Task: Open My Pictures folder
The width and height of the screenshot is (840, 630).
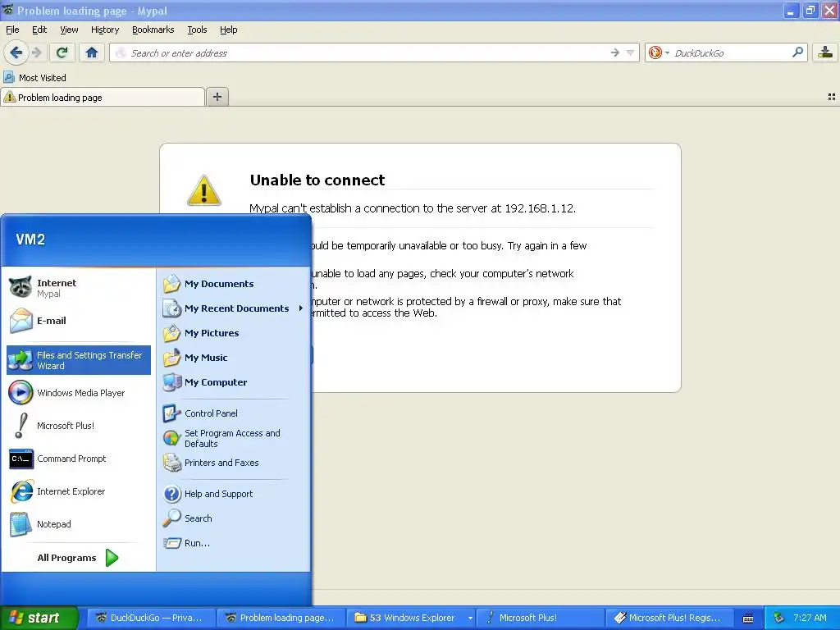Action: click(x=233, y=333)
